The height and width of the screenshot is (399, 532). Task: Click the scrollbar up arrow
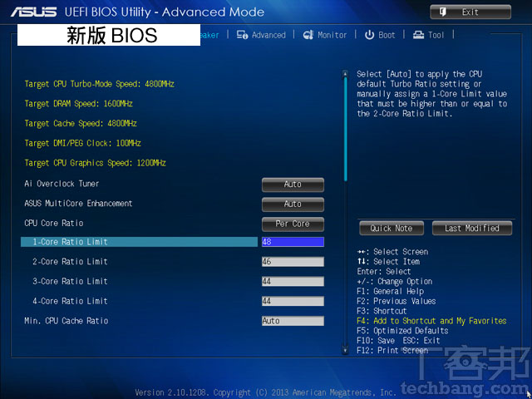(x=345, y=73)
